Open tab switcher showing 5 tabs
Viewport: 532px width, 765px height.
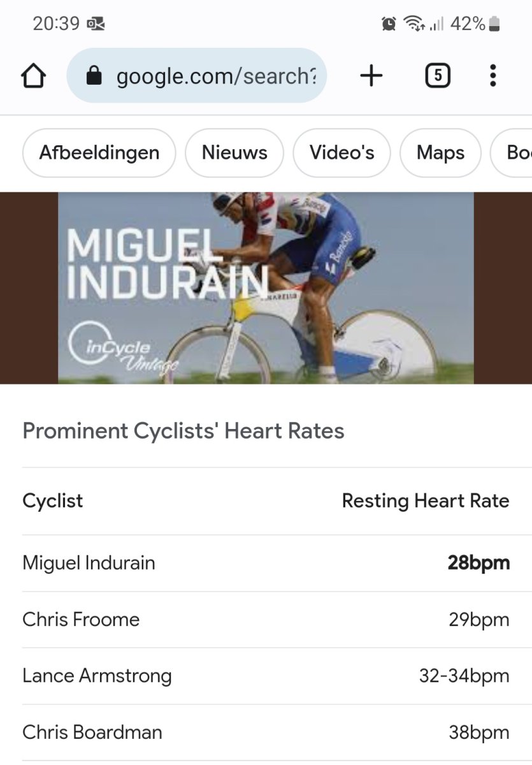coord(437,76)
